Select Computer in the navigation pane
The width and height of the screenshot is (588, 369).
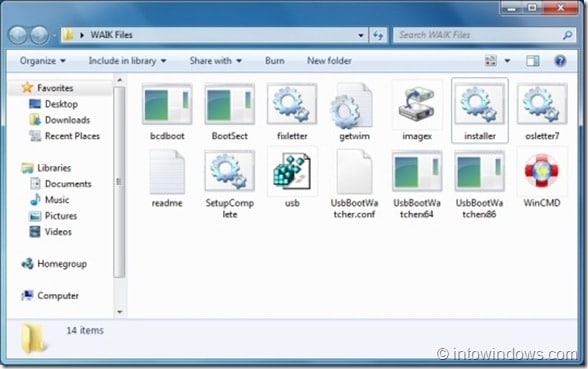[58, 296]
